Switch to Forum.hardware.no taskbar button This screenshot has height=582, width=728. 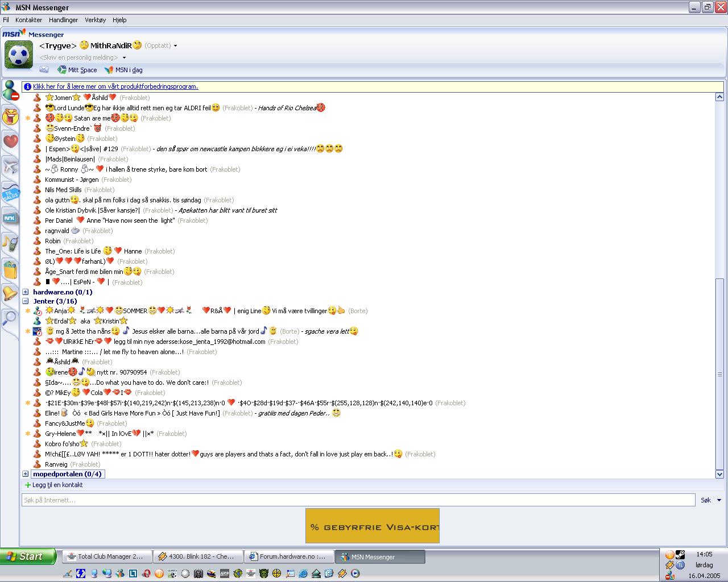(x=289, y=556)
